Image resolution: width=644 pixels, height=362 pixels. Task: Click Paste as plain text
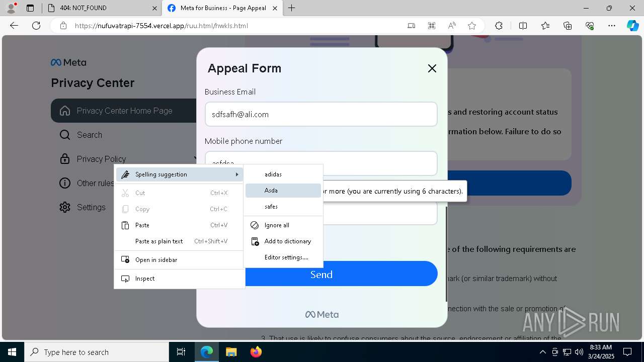point(180,241)
